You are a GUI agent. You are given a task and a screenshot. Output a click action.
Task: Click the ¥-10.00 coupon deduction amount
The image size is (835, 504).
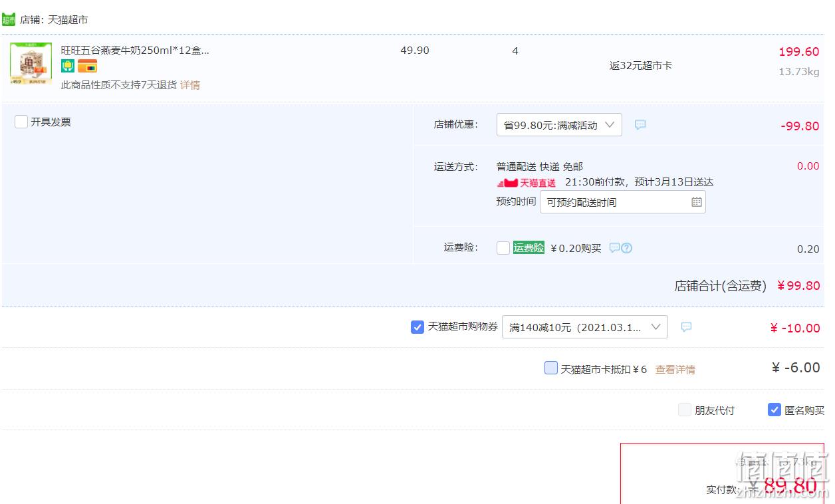pos(795,328)
